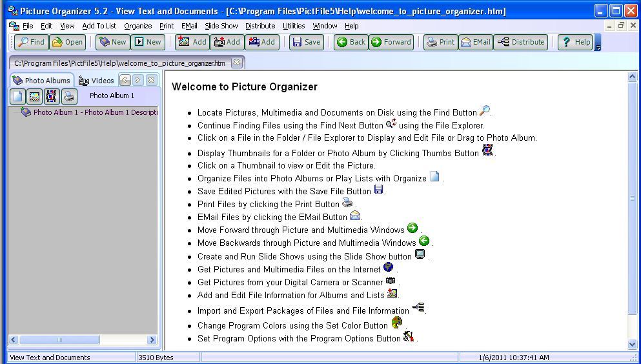
Task: Click the Find Next icon in help text
Action: [391, 123]
